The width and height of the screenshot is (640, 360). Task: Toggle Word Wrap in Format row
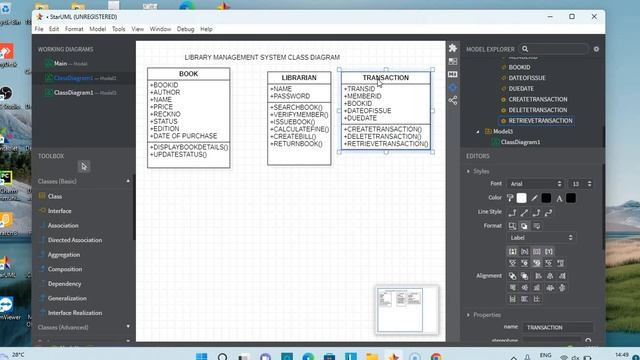pyautogui.click(x=537, y=226)
